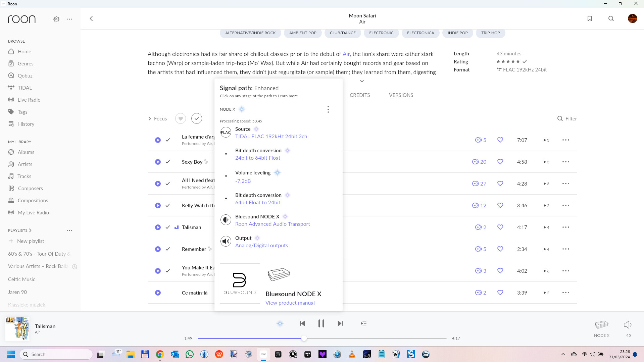The image size is (644, 362).
Task: Seek in the track progress bar
Action: click(322, 338)
